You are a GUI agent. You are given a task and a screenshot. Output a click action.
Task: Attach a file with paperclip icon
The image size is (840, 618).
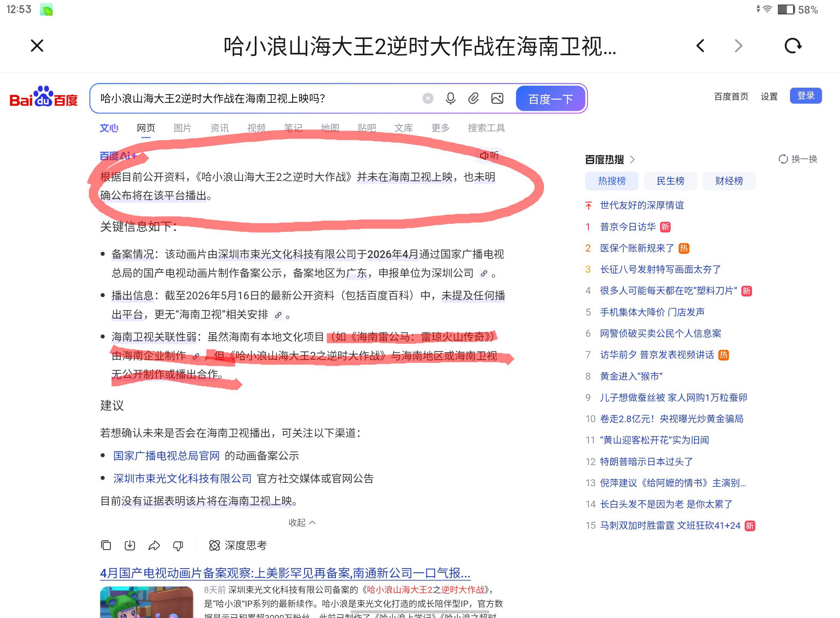[474, 99]
